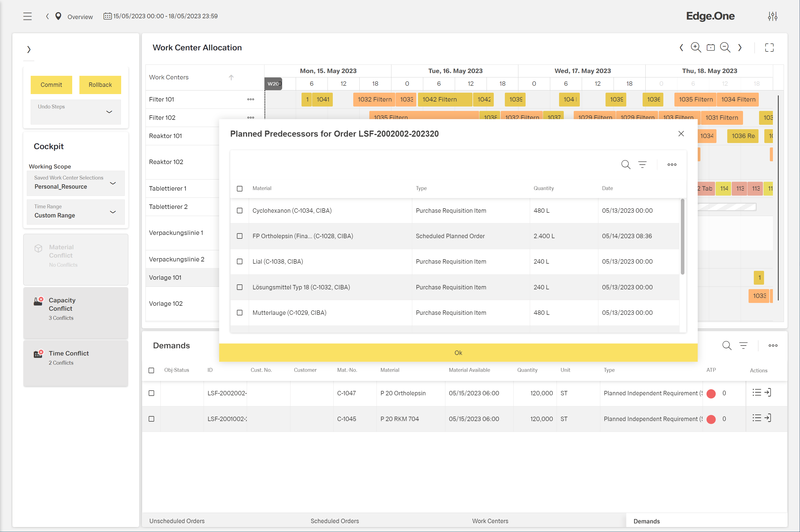The image size is (800, 532).
Task: Navigate to order for LSF-2001002 demand
Action: pyautogui.click(x=768, y=418)
